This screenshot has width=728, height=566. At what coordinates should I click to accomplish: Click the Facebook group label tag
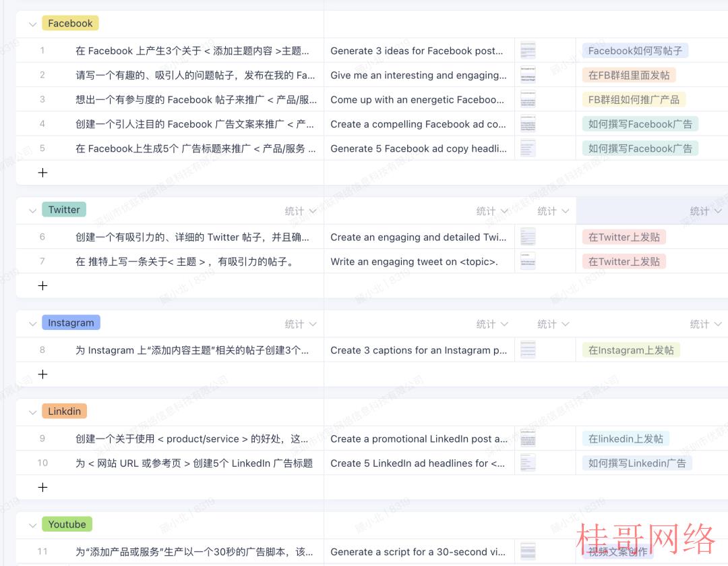click(x=70, y=23)
